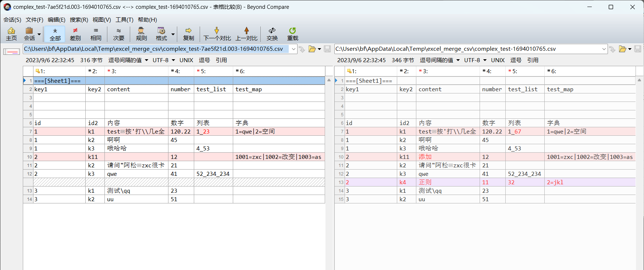Click the left pane open folder icon
Viewport: 644px width, 270px height.
(x=312, y=49)
